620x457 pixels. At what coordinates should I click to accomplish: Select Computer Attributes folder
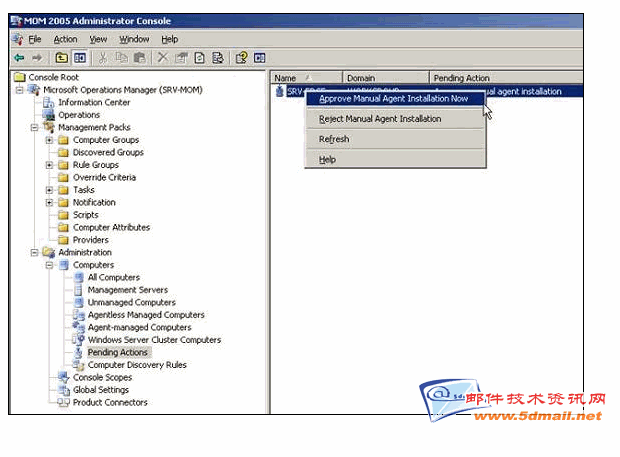pyautogui.click(x=112, y=228)
